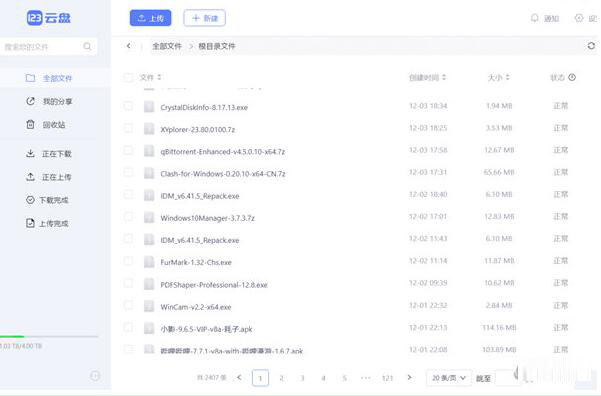
Task: Open IDM_v6.41.5_Repack.exe created 12-02 18:40
Action: 200,196
